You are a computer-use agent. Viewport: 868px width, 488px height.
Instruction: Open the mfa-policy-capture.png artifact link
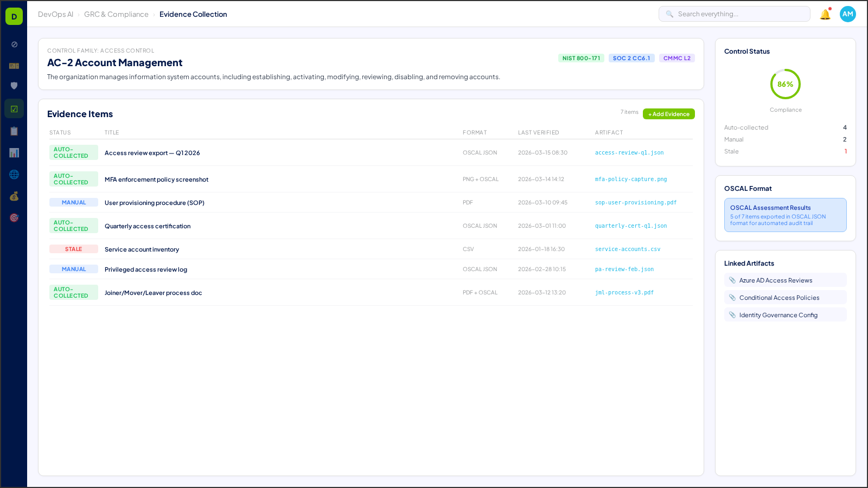631,179
